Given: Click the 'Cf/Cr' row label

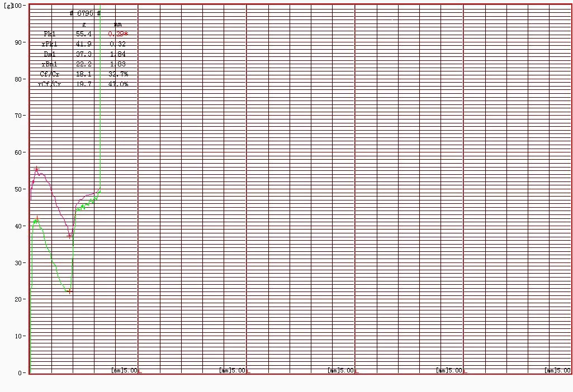Looking at the screenshot, I should pos(50,74).
